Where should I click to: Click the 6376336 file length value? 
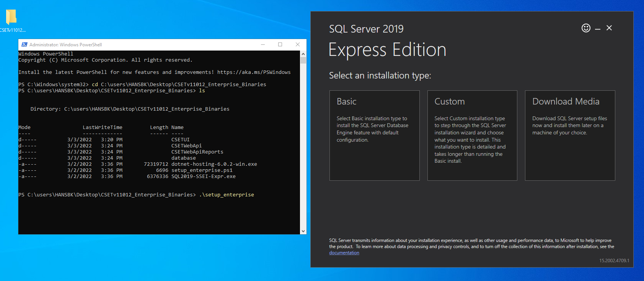pos(158,176)
